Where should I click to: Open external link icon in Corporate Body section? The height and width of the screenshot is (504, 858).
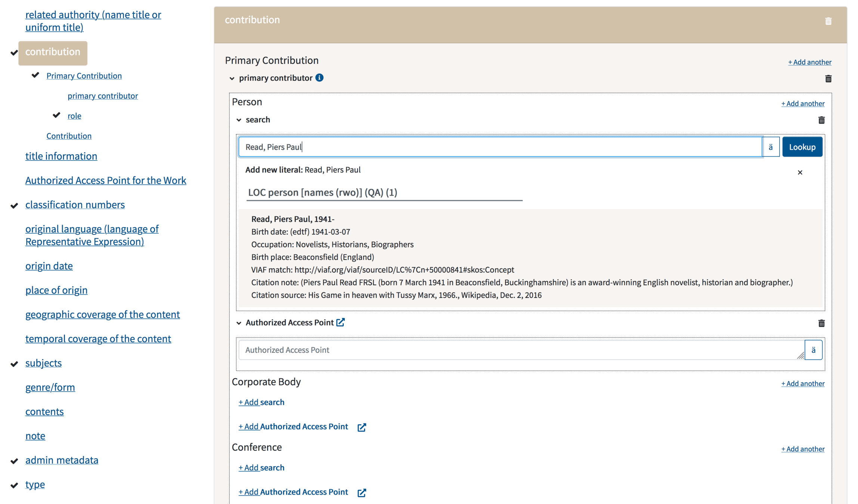tap(362, 427)
